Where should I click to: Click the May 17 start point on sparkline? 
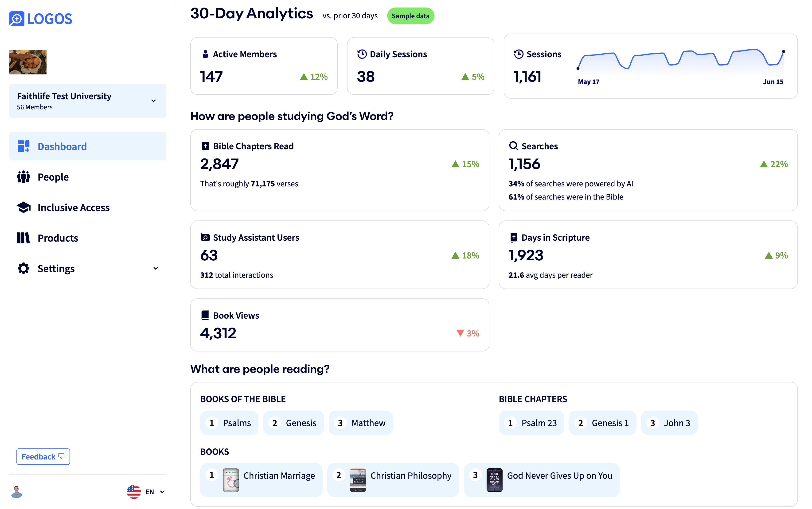click(x=578, y=69)
